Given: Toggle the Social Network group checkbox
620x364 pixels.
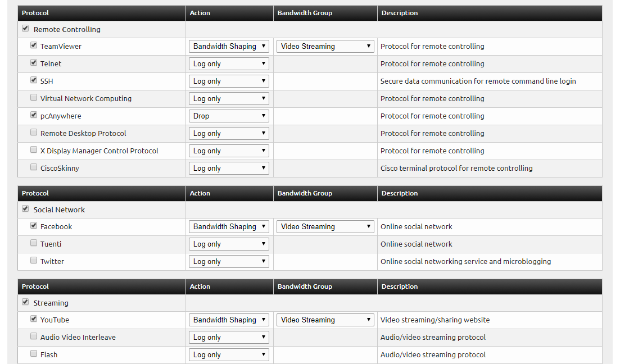Looking at the screenshot, I should click(25, 208).
